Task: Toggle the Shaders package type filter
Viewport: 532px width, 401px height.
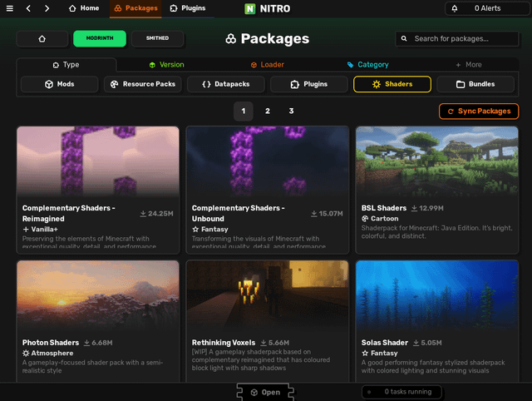Action: pos(392,84)
